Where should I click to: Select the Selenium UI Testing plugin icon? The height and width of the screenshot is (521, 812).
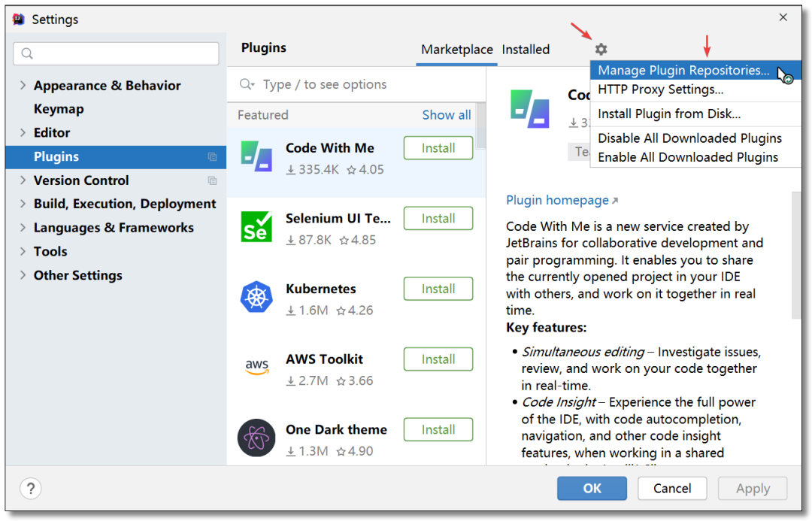click(x=256, y=227)
